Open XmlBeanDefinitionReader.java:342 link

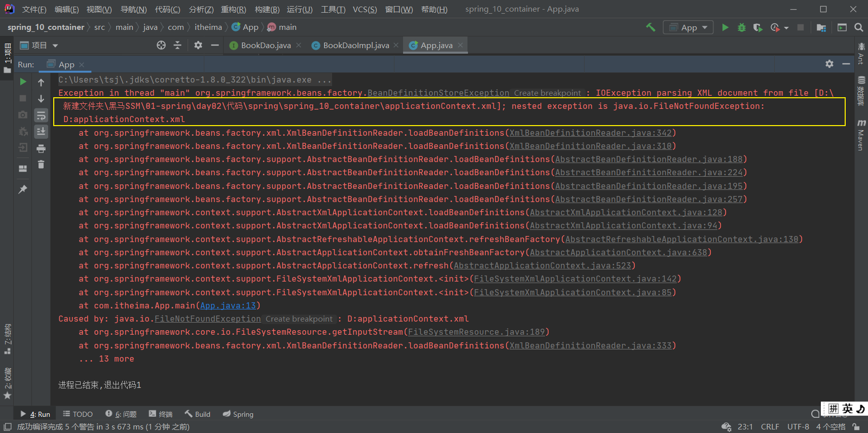tap(590, 133)
